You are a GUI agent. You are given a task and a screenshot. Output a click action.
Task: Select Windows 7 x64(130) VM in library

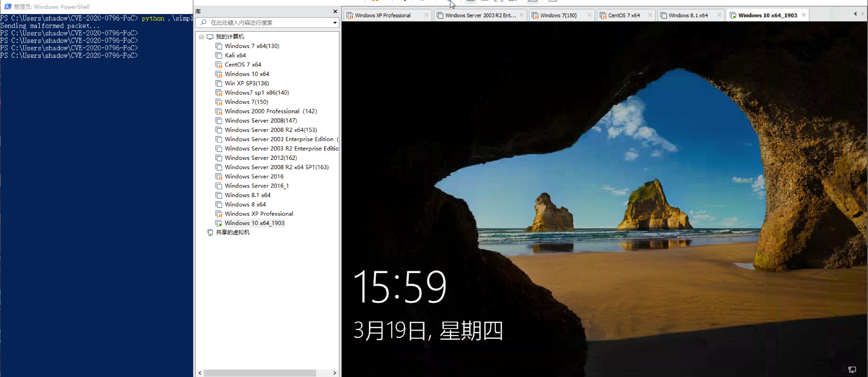252,46
